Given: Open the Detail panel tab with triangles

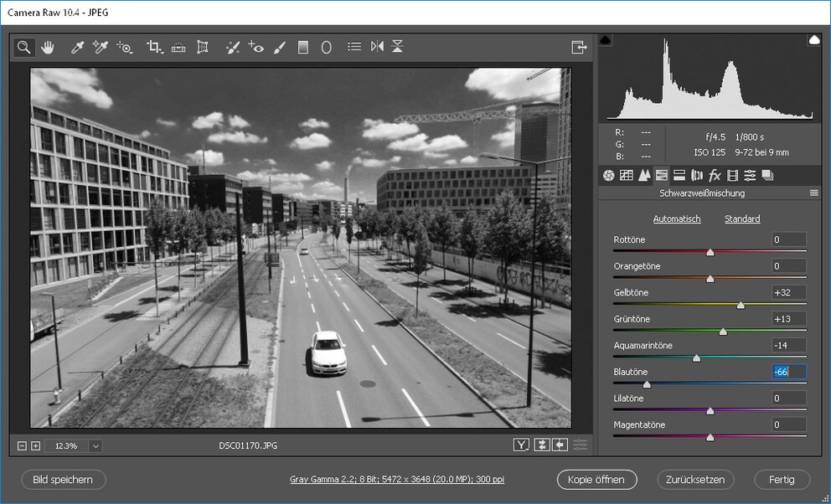Looking at the screenshot, I should 644,175.
